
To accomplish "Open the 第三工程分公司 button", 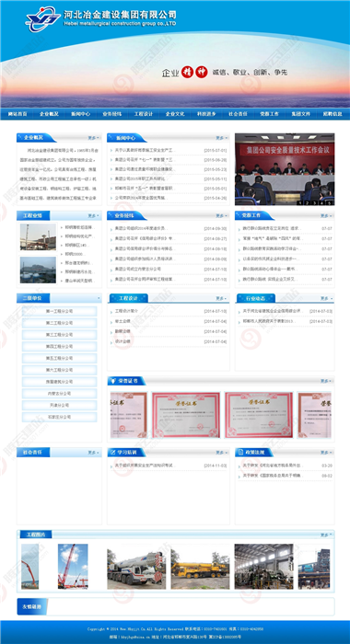I will click(x=59, y=335).
